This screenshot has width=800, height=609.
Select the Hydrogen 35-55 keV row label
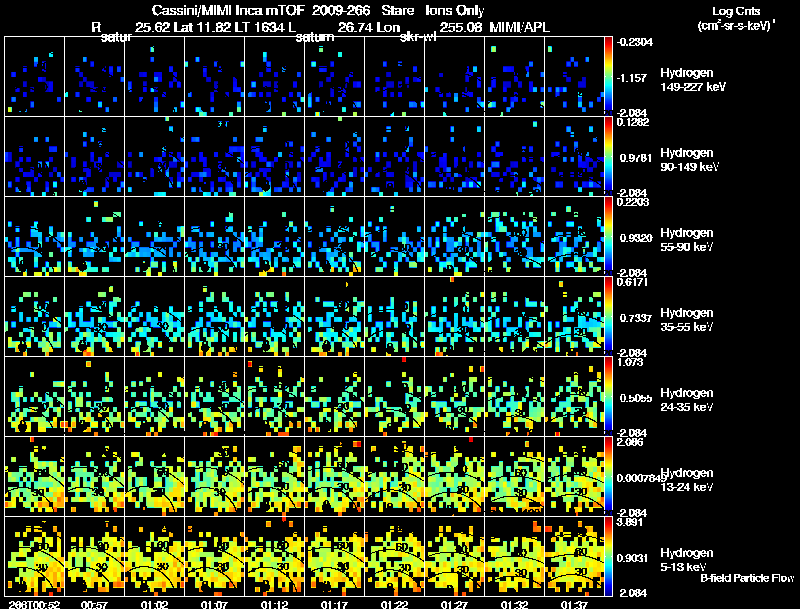pyautogui.click(x=687, y=320)
